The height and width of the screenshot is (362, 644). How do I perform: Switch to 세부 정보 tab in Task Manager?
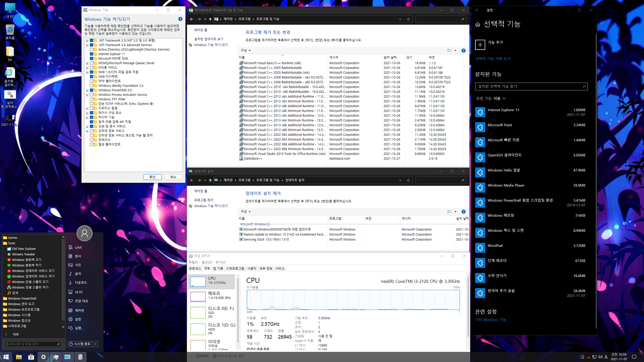[266, 269]
